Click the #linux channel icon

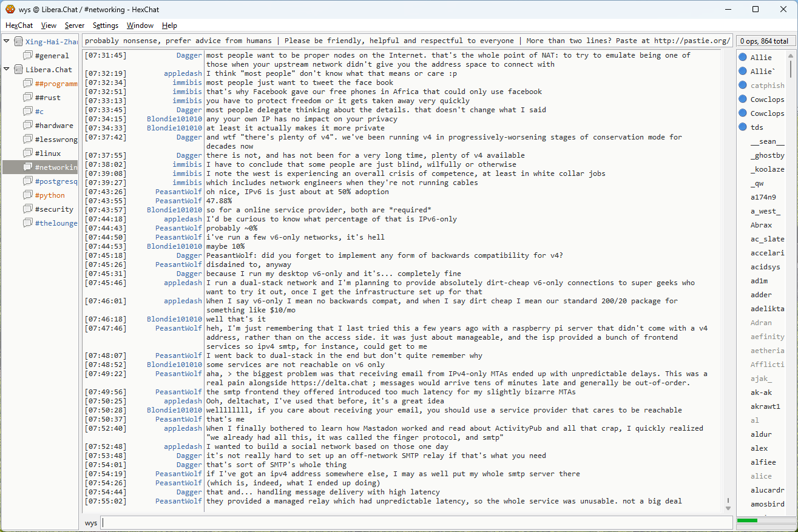[28, 153]
